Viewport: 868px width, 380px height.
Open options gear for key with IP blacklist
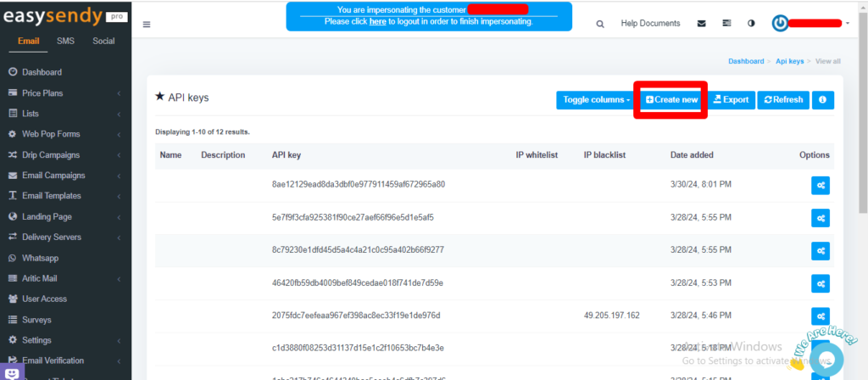[x=821, y=316]
